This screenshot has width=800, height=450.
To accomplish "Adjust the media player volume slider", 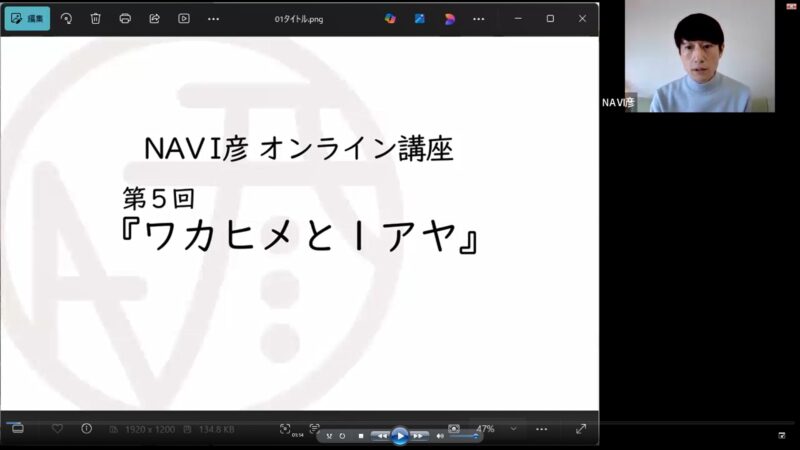I will 465,436.
